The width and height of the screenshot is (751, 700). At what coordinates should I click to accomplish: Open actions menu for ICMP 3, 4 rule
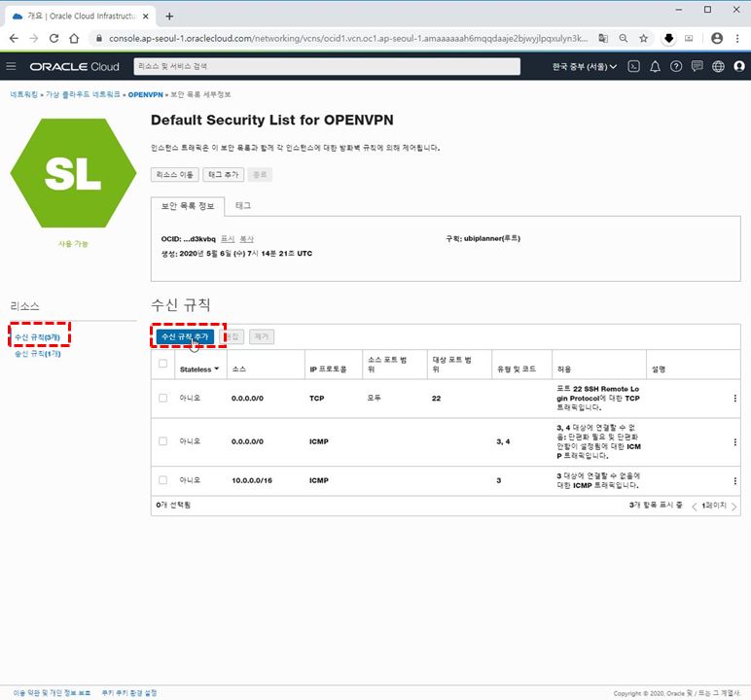(734, 442)
